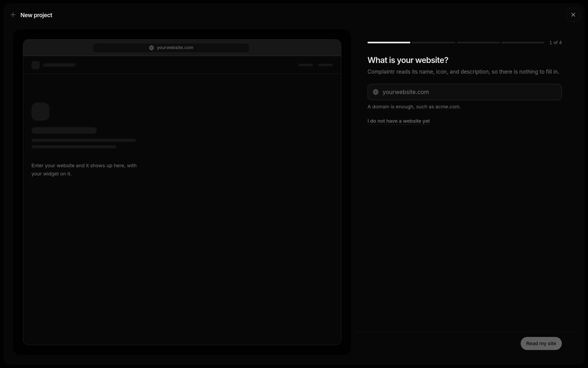Focus the yourwebsite.com input field
This screenshot has height=368, width=588.
click(x=464, y=92)
